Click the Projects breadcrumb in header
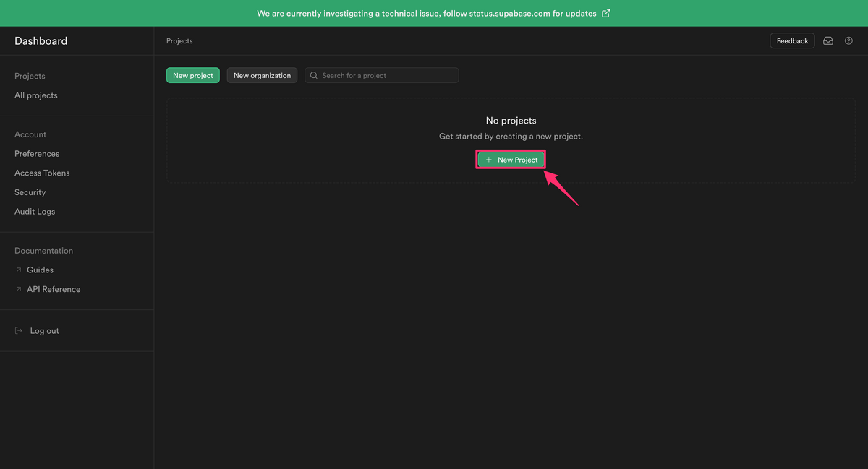Viewport: 868px width, 469px height. [x=179, y=41]
